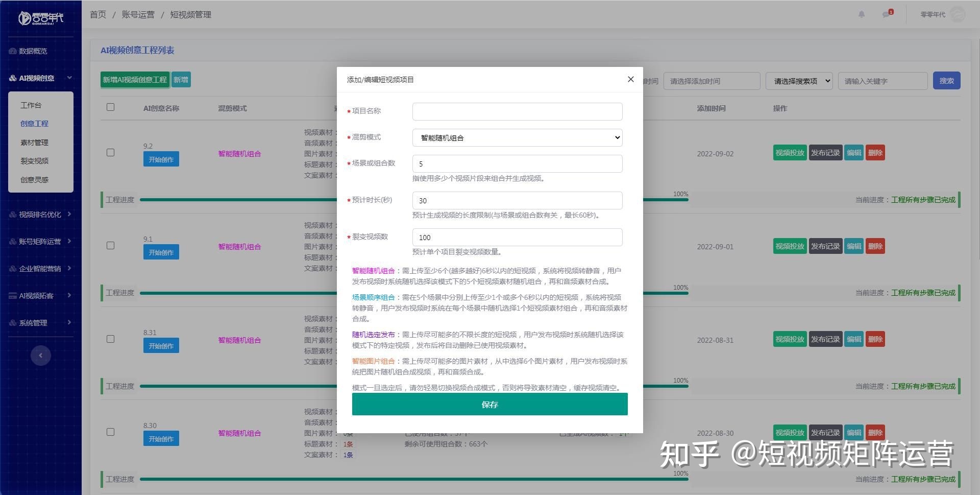
Task: Open the 请选择搜索项 dropdown
Action: [799, 81]
